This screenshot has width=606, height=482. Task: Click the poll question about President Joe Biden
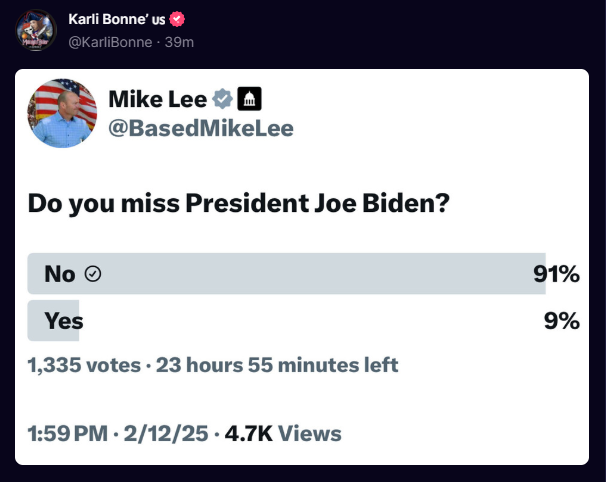click(x=239, y=203)
